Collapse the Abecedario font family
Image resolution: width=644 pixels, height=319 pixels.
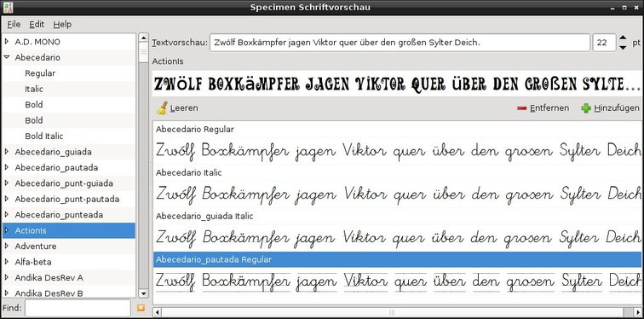click(x=7, y=57)
